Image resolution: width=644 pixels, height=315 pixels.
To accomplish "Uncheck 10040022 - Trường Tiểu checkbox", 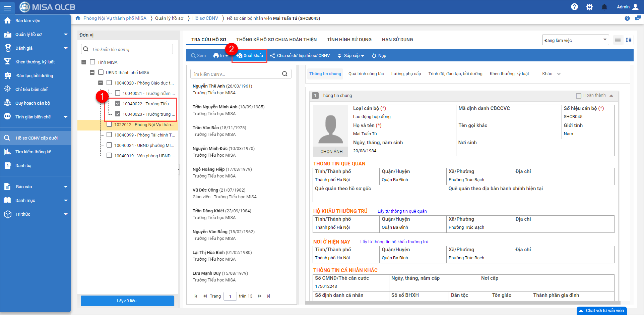I will point(118,104).
